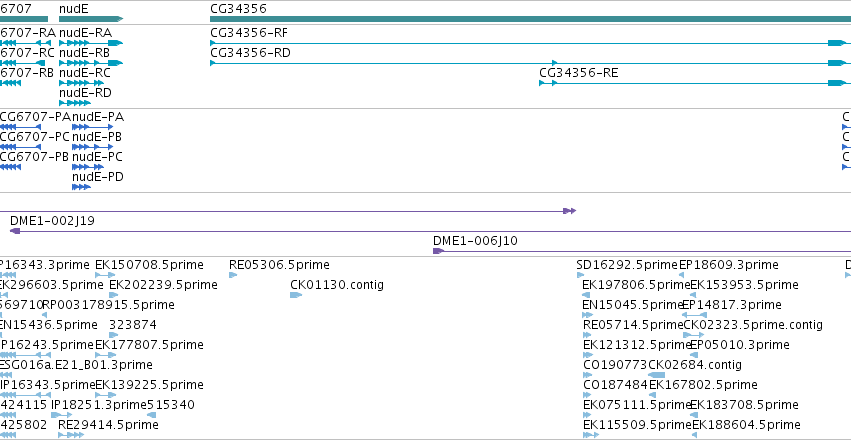851x440 pixels.
Task: Select the nudE gene bar
Action: pos(91,19)
